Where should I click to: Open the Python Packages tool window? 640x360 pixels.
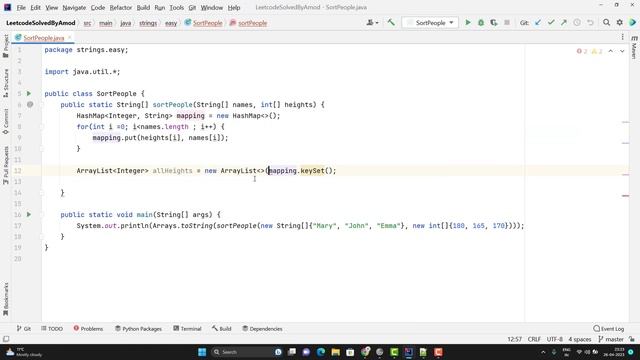(138, 329)
